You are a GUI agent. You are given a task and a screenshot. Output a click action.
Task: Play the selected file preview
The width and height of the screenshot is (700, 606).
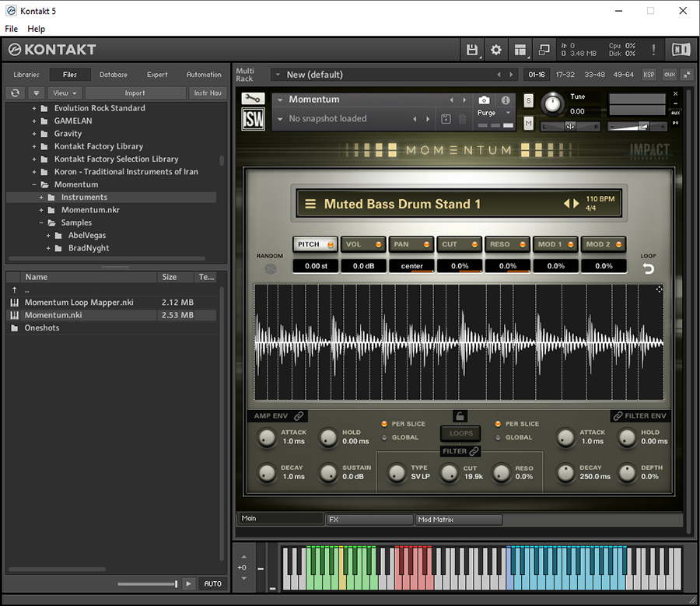tap(188, 583)
